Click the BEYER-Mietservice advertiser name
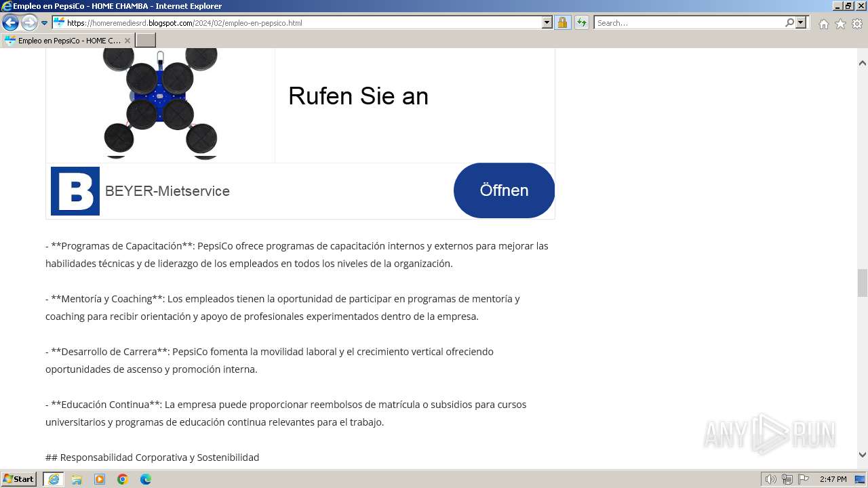Screen dimensions: 868x488 point(167,191)
